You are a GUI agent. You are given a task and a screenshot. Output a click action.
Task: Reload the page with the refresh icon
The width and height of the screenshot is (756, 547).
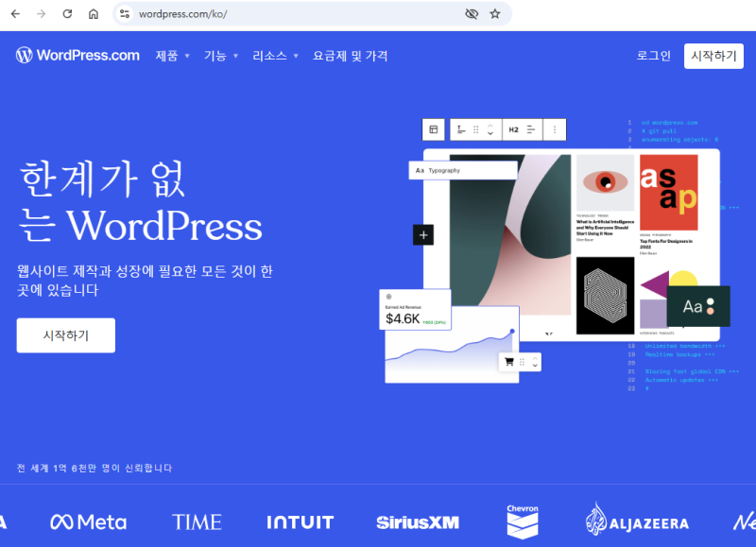click(x=67, y=14)
